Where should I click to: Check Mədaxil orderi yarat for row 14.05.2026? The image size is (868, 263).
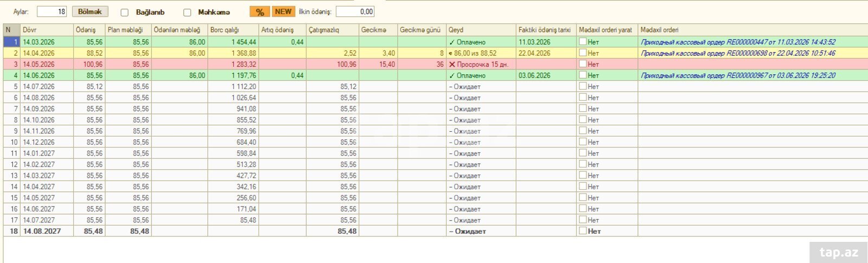582,63
